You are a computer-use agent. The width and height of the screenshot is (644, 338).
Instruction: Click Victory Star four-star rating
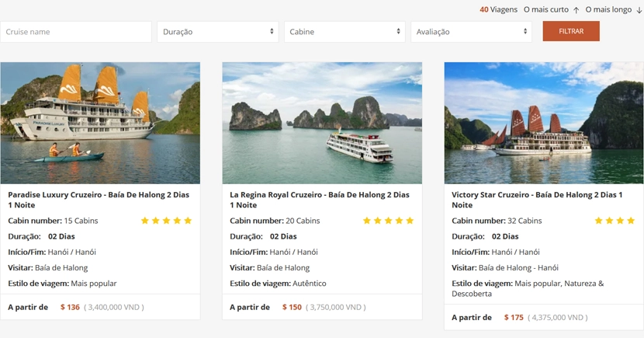click(615, 221)
